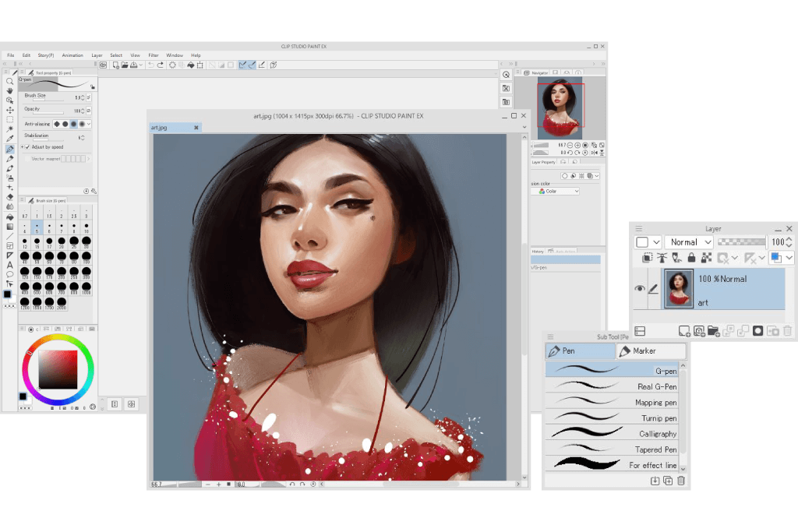Switch to the Marker sub tool tab

(x=651, y=351)
